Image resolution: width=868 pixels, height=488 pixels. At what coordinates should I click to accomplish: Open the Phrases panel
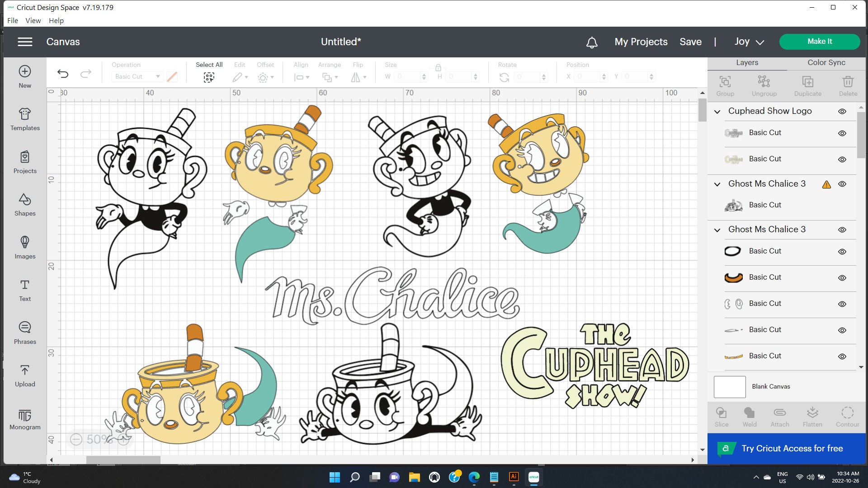pyautogui.click(x=25, y=333)
